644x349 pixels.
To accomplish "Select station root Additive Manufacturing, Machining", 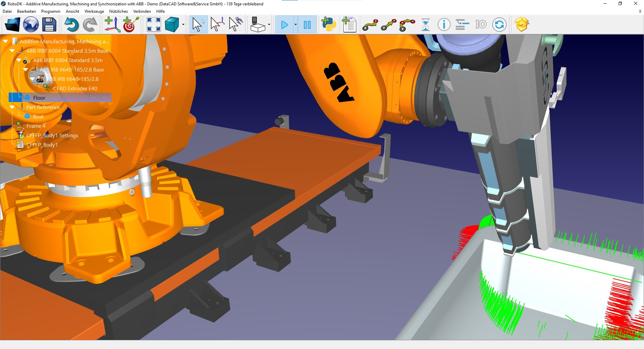I will coord(64,42).
